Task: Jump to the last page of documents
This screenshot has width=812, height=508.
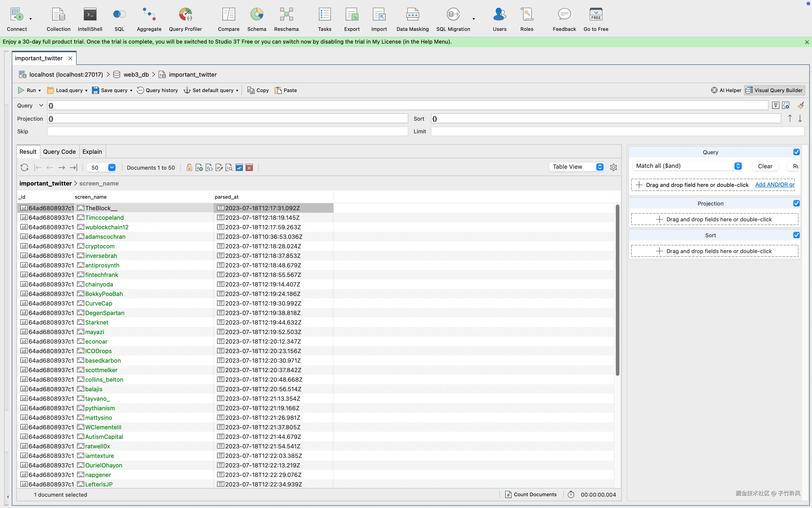Action: 73,167
